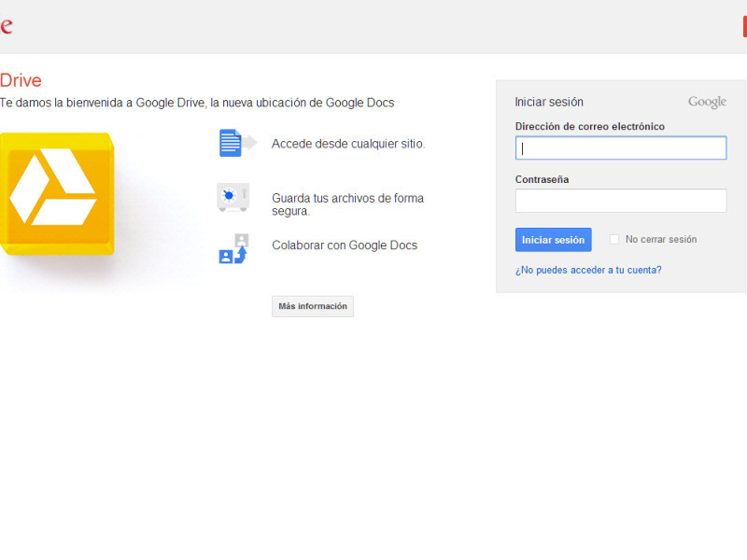Enable the No cerrar sesión checkbox
Viewport: 747px width, 560px height.
pyautogui.click(x=614, y=239)
